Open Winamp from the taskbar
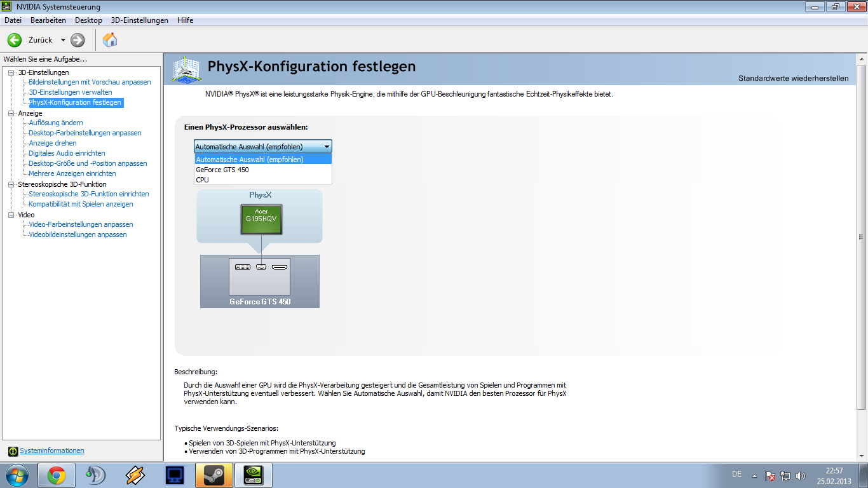 (x=135, y=475)
